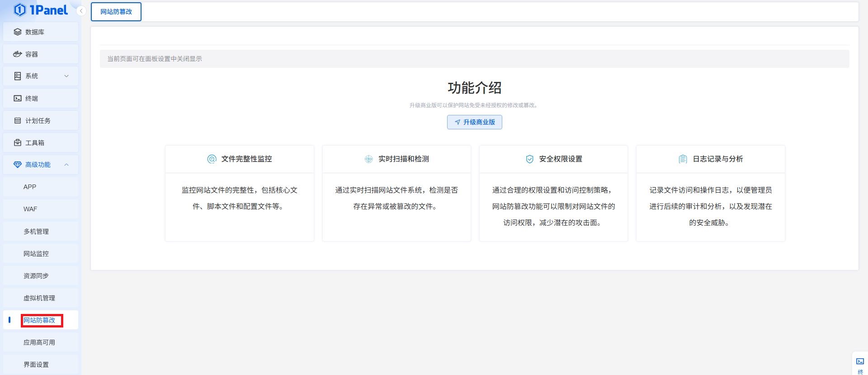This screenshot has height=375, width=868.
Task: Expand the 系统 menu chevron
Action: [66, 76]
